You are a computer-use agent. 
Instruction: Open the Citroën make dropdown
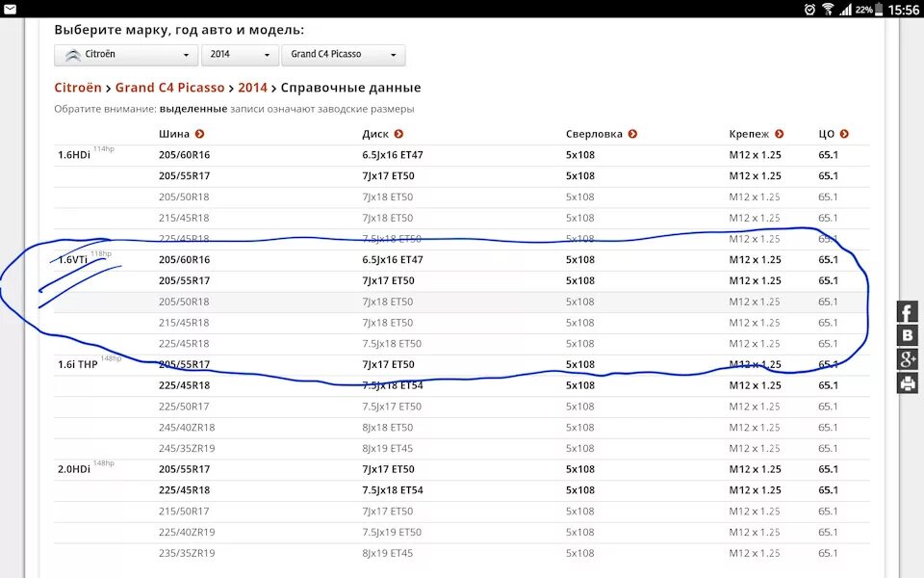[x=125, y=55]
